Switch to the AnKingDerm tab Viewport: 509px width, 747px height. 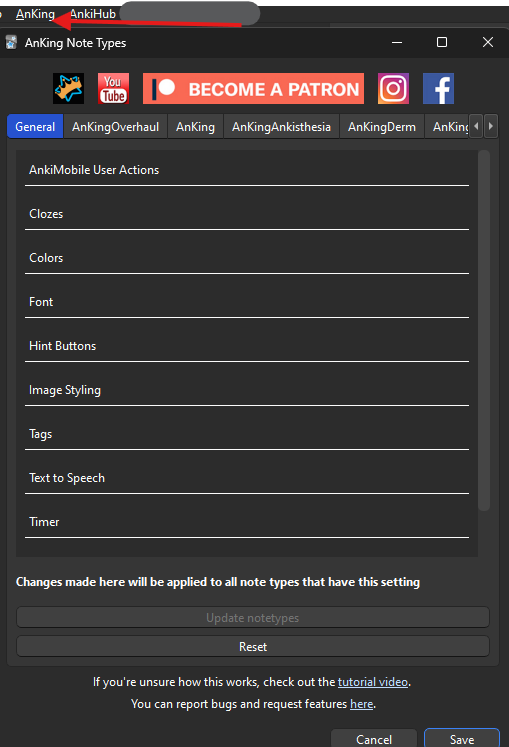(x=382, y=127)
